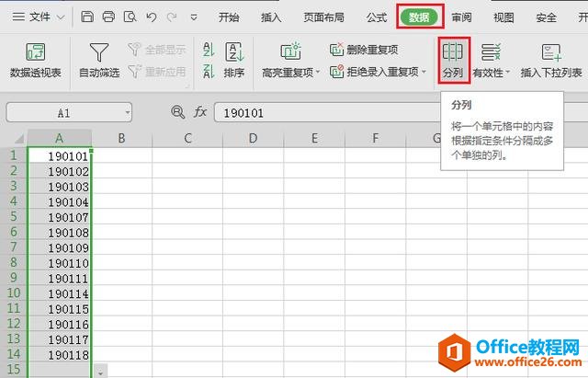Select column F header
The image size is (588, 378).
click(376, 138)
